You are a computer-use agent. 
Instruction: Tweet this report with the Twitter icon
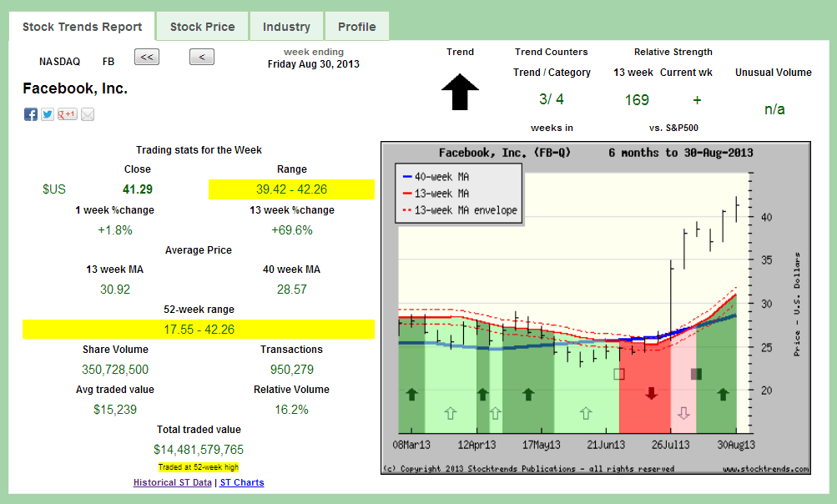(x=48, y=114)
